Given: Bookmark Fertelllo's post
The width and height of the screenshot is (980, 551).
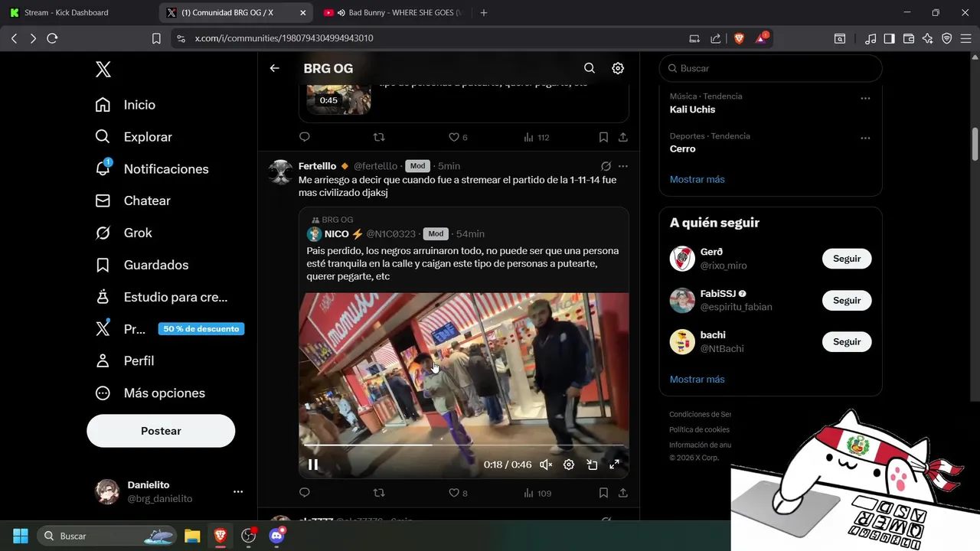Looking at the screenshot, I should pyautogui.click(x=603, y=493).
